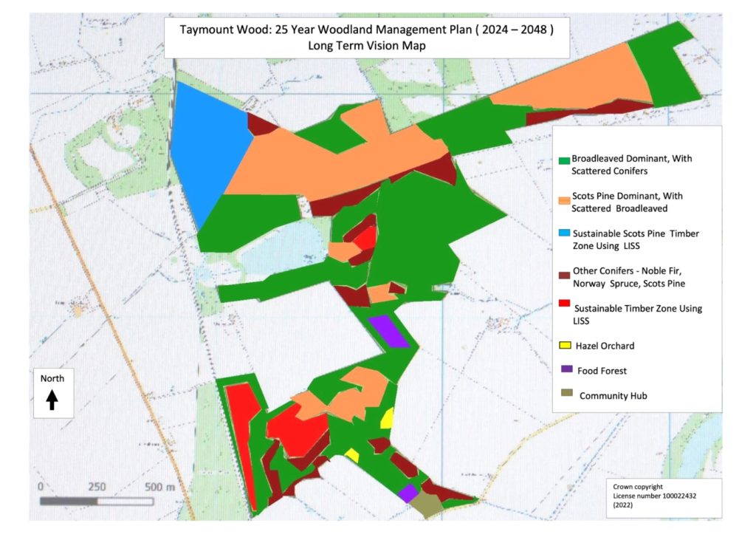Click the legend text 'Broadleaved Dominant, With Scattered Conifers'

tap(632, 165)
